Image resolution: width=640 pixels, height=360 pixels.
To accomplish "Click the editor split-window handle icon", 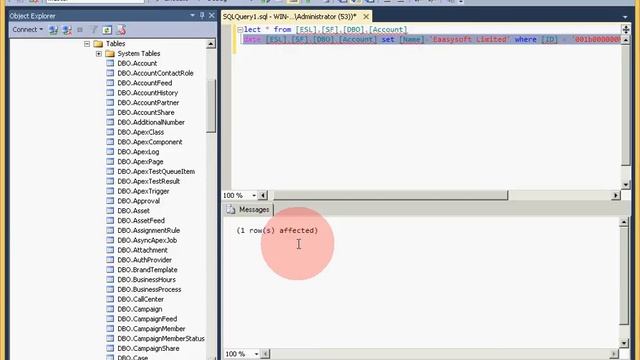I will click(x=626, y=29).
